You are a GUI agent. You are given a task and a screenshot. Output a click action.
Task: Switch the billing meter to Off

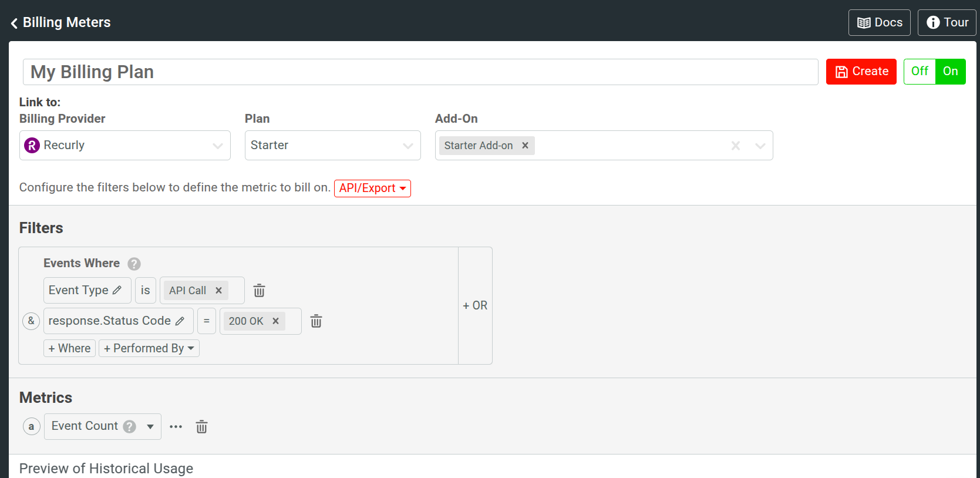click(x=919, y=72)
